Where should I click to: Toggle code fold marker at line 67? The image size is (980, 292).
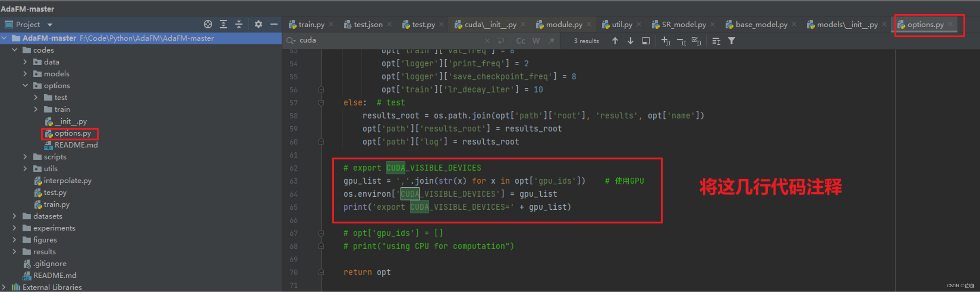[321, 233]
